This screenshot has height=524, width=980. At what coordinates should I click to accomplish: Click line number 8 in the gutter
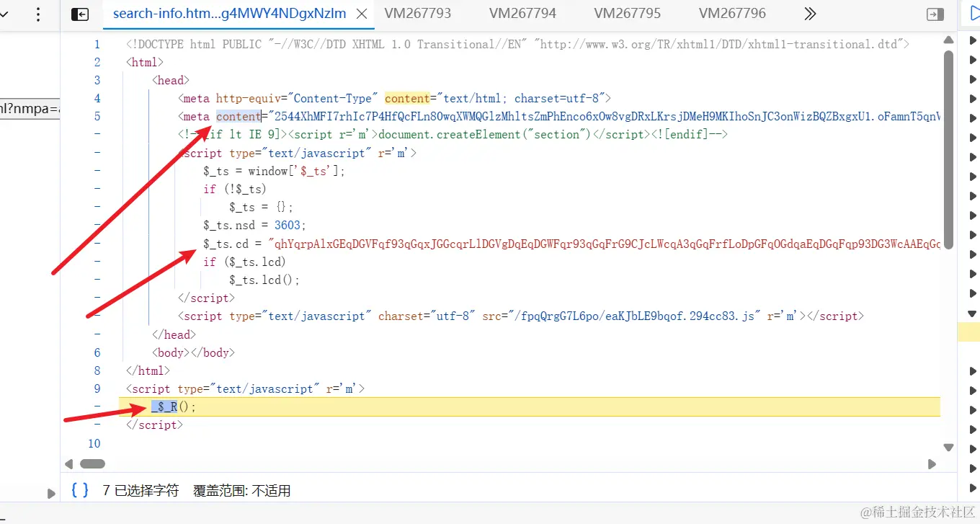[x=97, y=370]
